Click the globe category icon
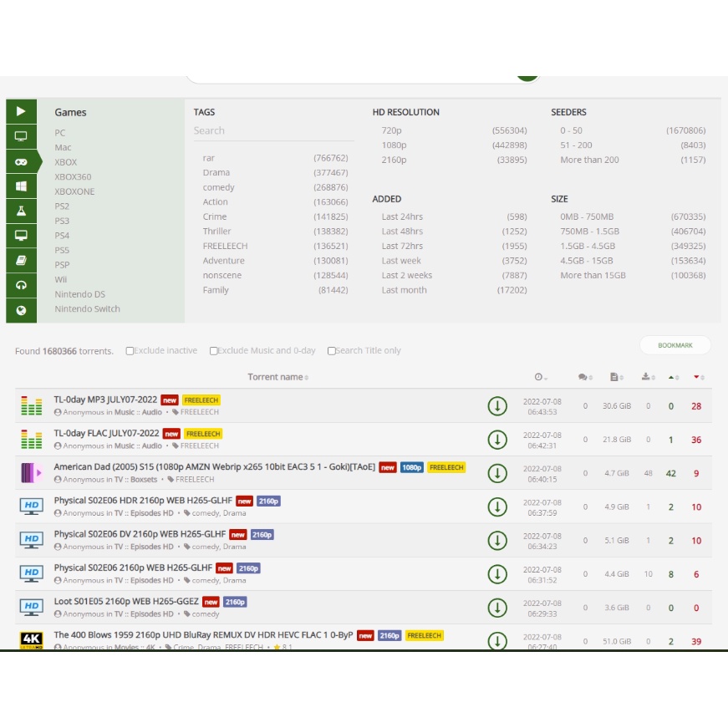 tap(21, 310)
